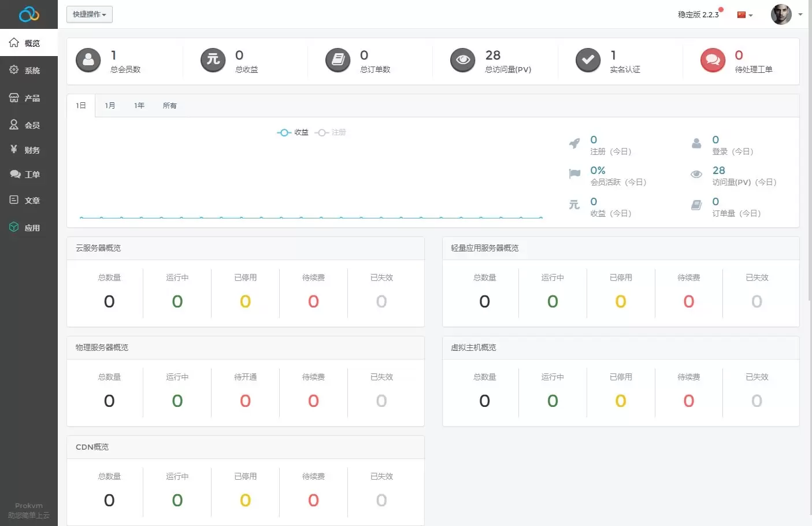This screenshot has height=526, width=812.
Task: Toggle the 收益 series in chart legend
Action: 292,132
